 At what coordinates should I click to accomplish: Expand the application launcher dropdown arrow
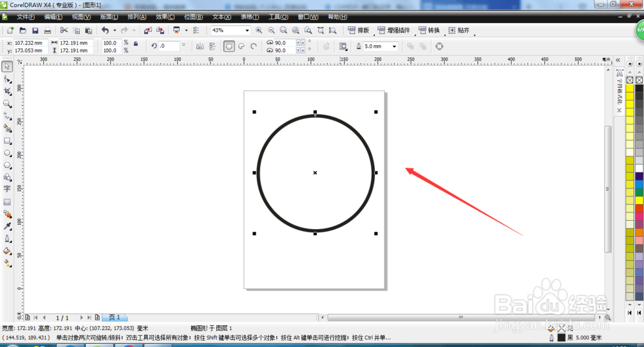[x=186, y=30]
